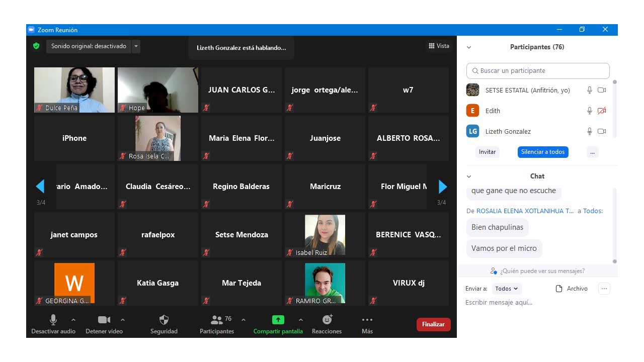Viewport: 644px width, 362px height.
Task: Select the Mar Tejeda participant tile
Action: coord(242,283)
